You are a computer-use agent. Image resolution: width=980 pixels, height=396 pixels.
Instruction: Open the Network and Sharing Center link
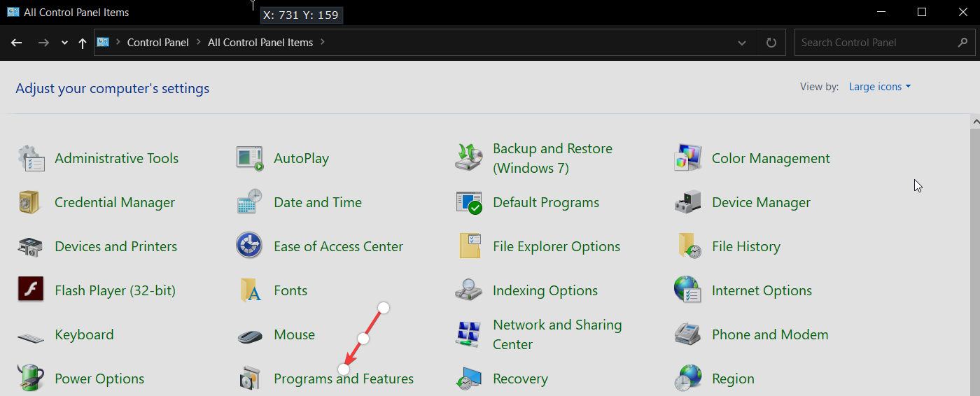pos(557,334)
